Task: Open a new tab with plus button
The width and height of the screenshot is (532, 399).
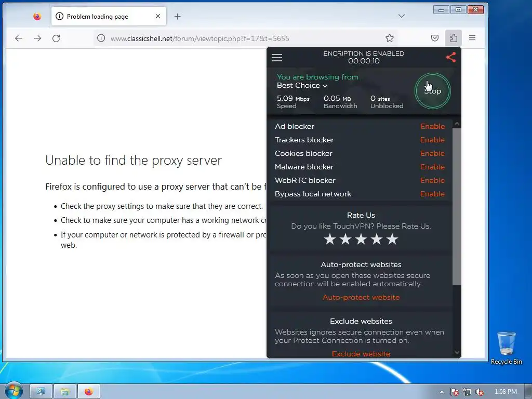Action: 178,16
